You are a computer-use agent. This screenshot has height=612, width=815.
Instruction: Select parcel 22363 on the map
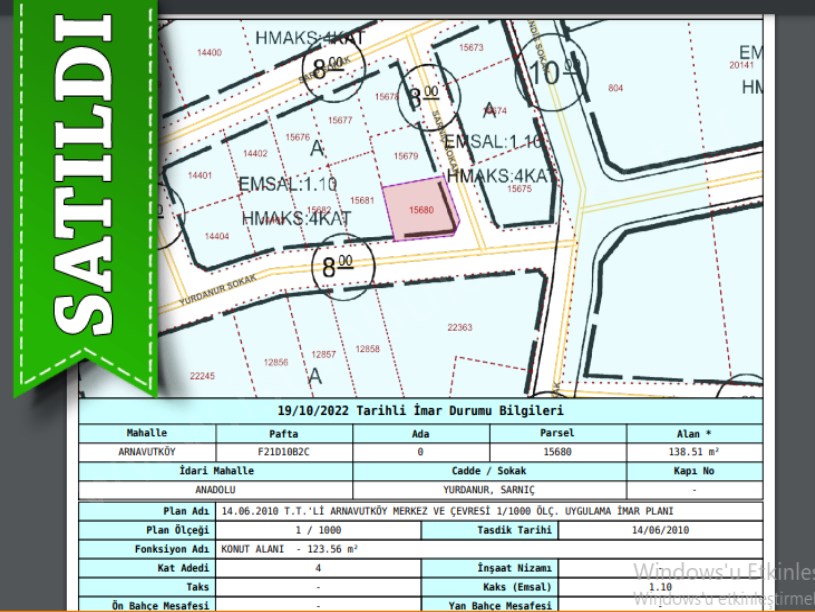(x=459, y=327)
